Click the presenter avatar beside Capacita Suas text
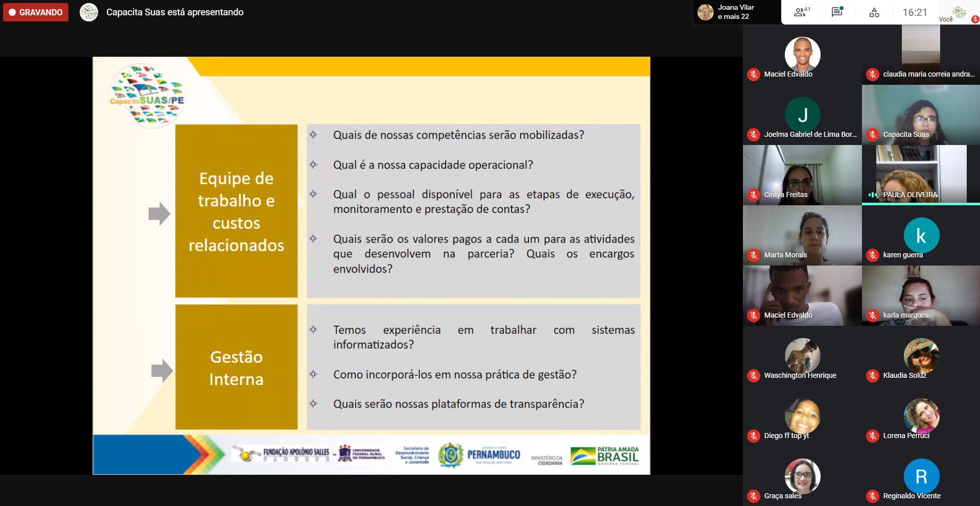Screen dimensions: 980x506 tap(89, 12)
